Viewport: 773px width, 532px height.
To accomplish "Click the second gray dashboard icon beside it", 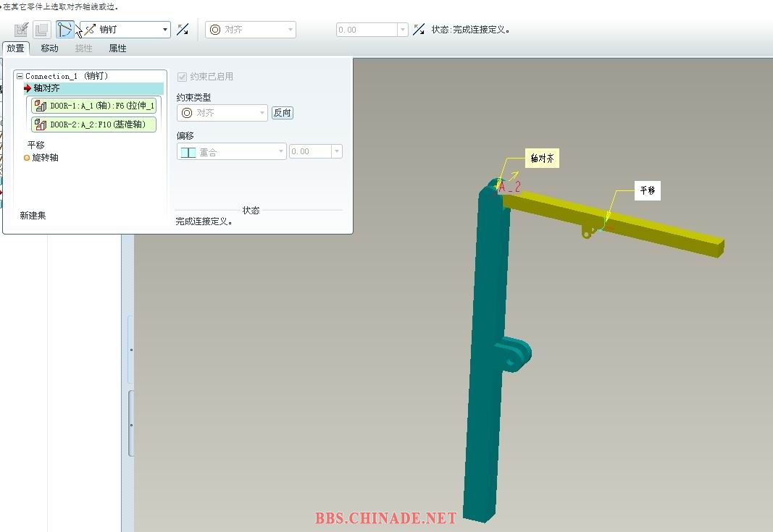I will click(x=42, y=30).
